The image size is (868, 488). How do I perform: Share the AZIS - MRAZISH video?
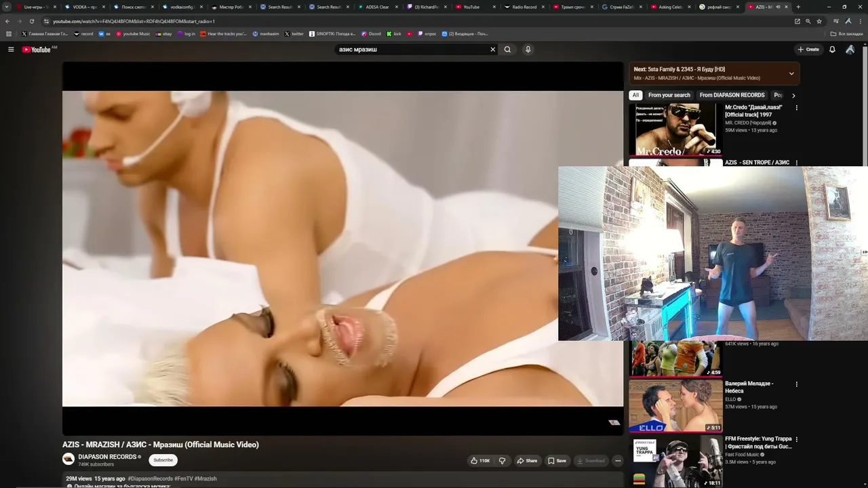tap(527, 461)
